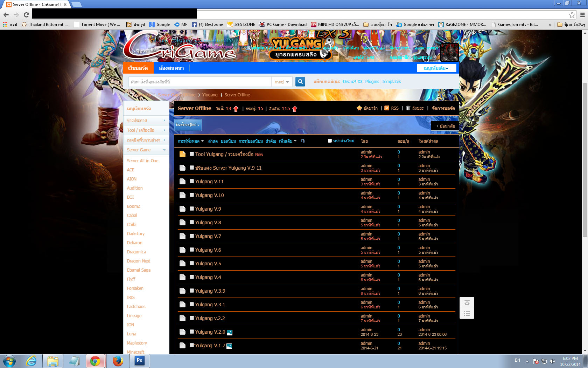The image size is (588, 368).
Task: Check the box for Yulgang V.3.9 thread
Action: coord(192,291)
